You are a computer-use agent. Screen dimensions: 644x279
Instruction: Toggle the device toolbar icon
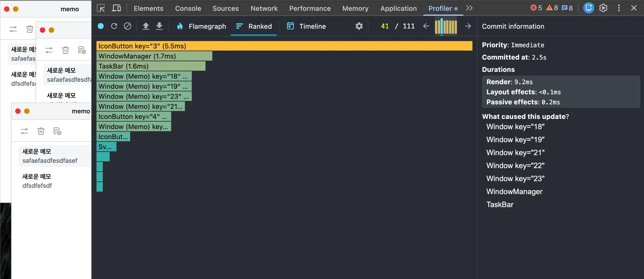pyautogui.click(x=117, y=8)
